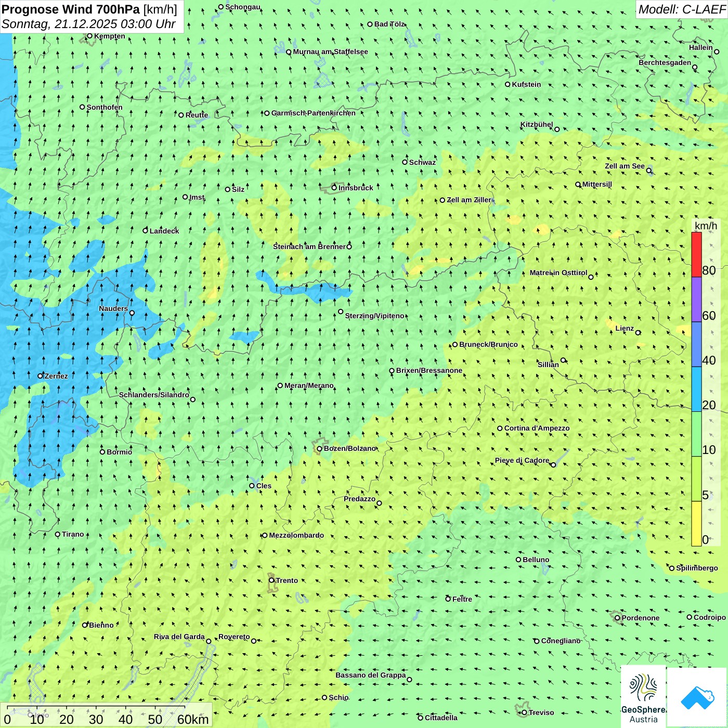Click the Zernez location label
The height and width of the screenshot is (728, 728).
click(56, 376)
